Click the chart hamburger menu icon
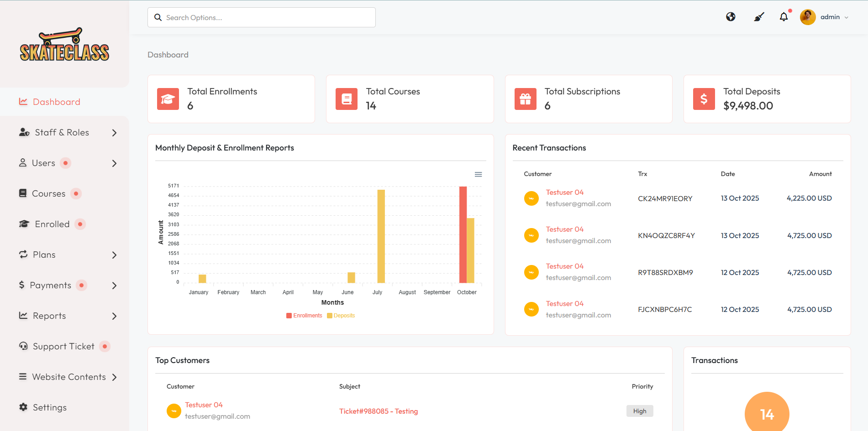This screenshot has height=431, width=868. [x=478, y=175]
